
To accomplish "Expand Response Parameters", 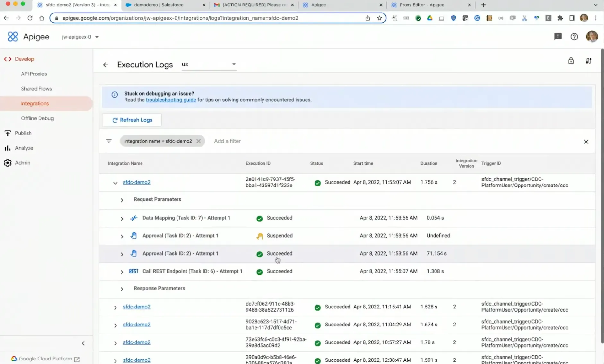I will tap(122, 289).
